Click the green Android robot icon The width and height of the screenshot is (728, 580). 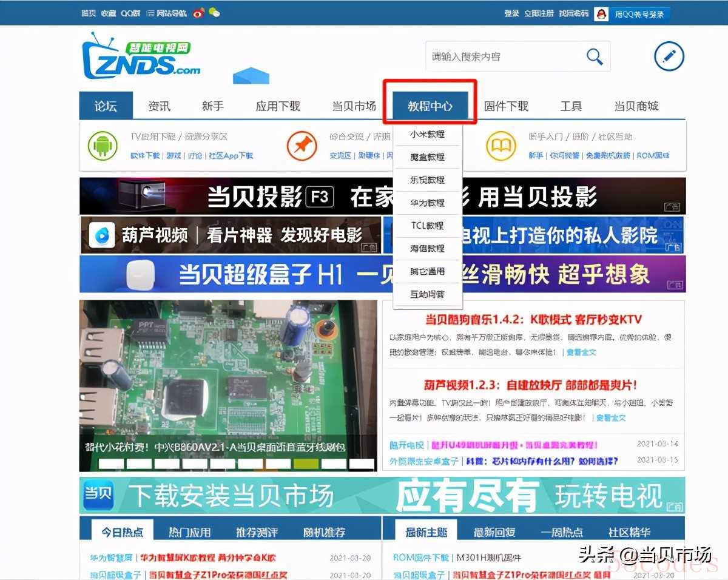click(103, 146)
